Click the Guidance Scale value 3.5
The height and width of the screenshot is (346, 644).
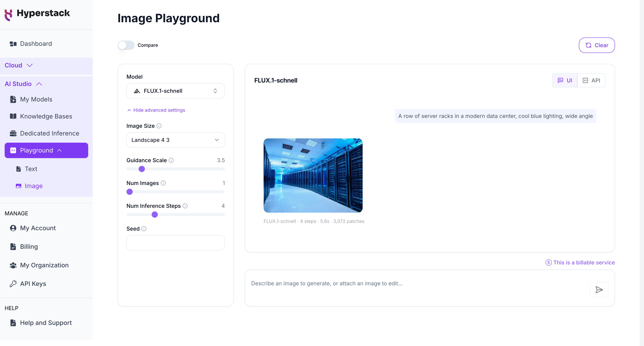(221, 160)
